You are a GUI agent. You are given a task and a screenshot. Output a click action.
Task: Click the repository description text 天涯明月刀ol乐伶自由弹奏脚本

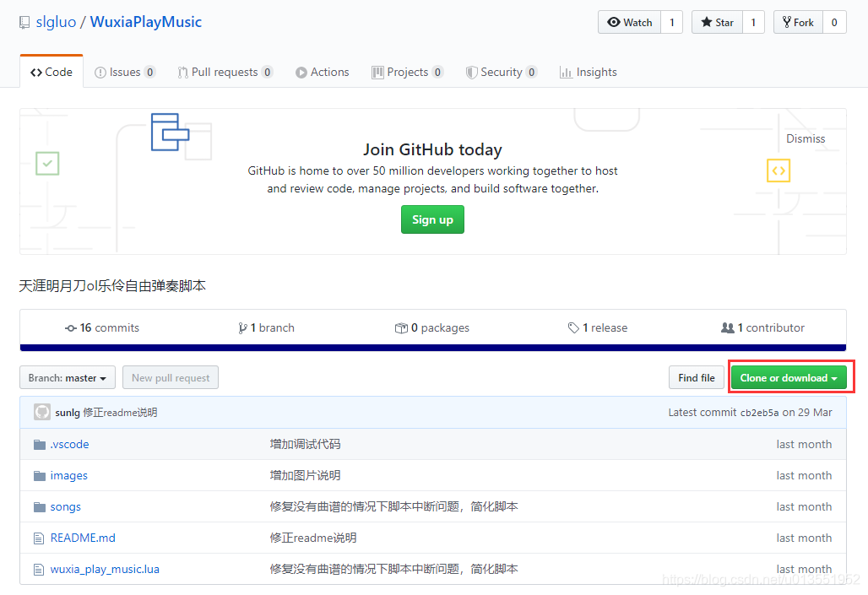112,285
